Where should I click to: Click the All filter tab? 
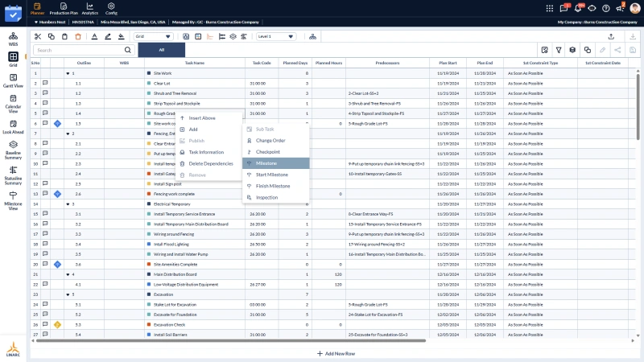click(162, 50)
